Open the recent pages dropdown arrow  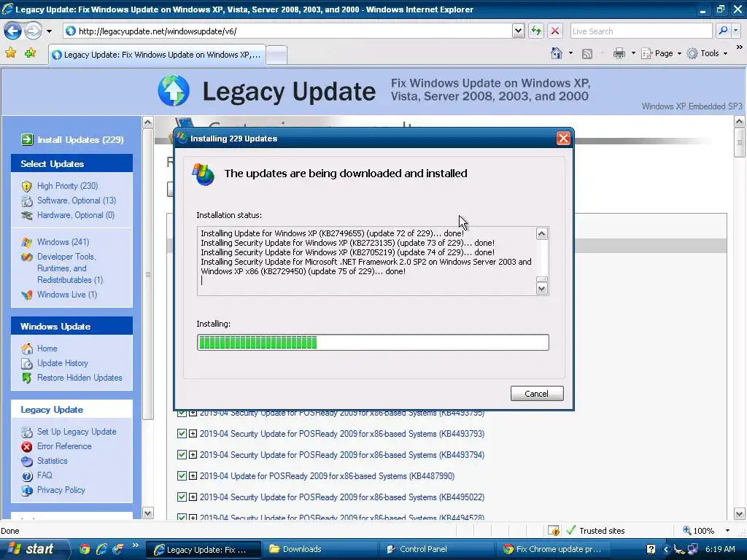tap(49, 31)
